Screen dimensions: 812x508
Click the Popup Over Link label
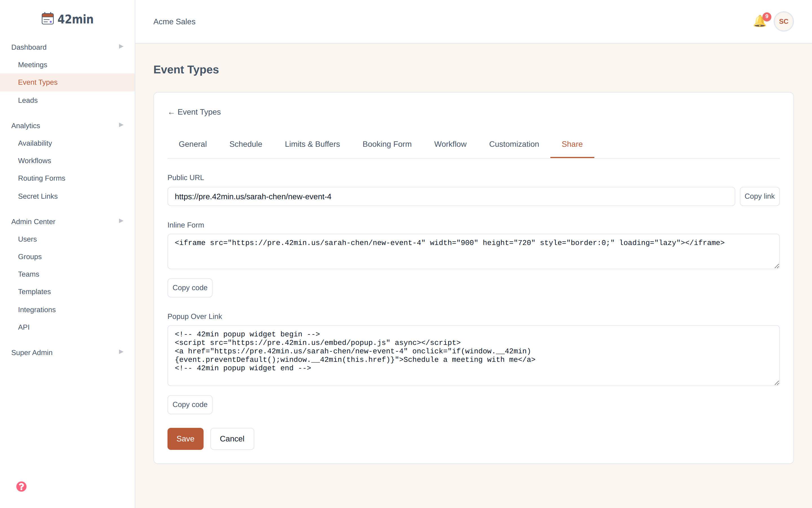pos(195,316)
